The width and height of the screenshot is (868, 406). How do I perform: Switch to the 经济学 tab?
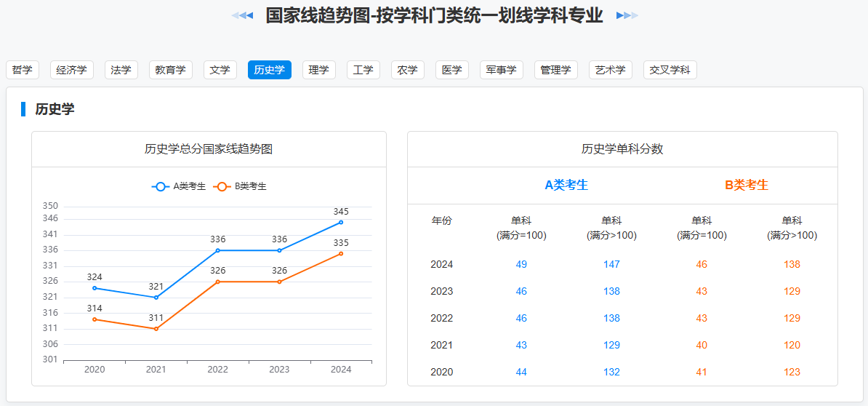point(72,70)
